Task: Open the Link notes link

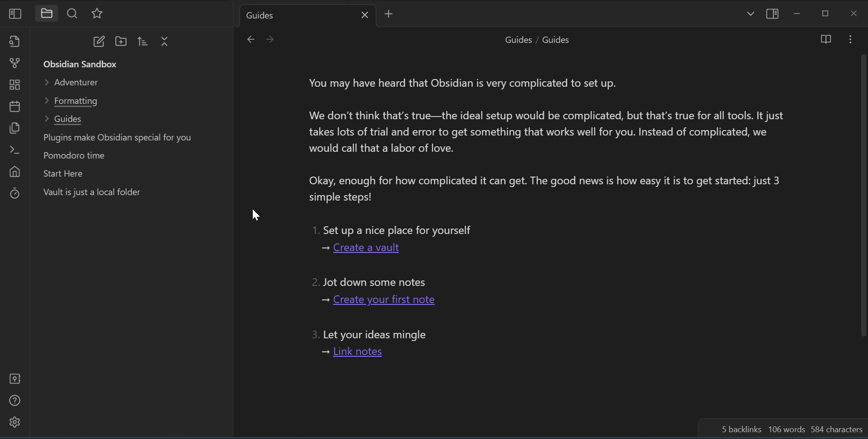Action: [x=358, y=352]
